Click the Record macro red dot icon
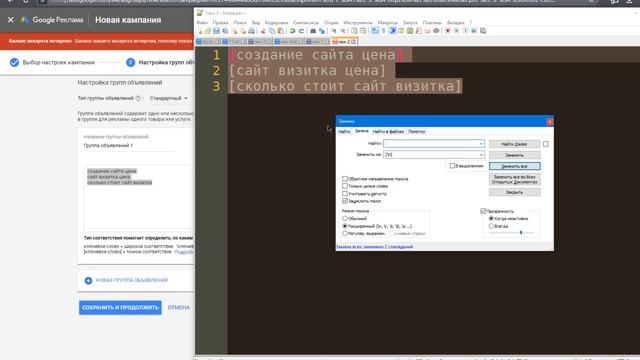 [x=448, y=31]
